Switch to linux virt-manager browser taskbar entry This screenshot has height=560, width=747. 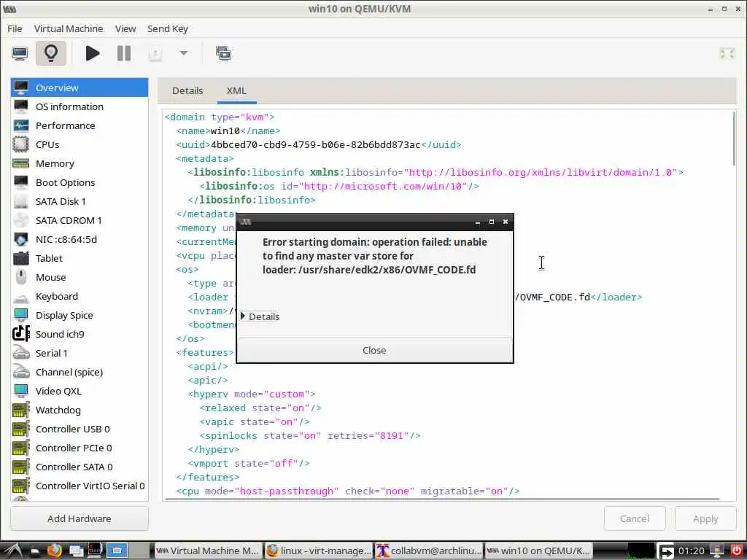(319, 551)
